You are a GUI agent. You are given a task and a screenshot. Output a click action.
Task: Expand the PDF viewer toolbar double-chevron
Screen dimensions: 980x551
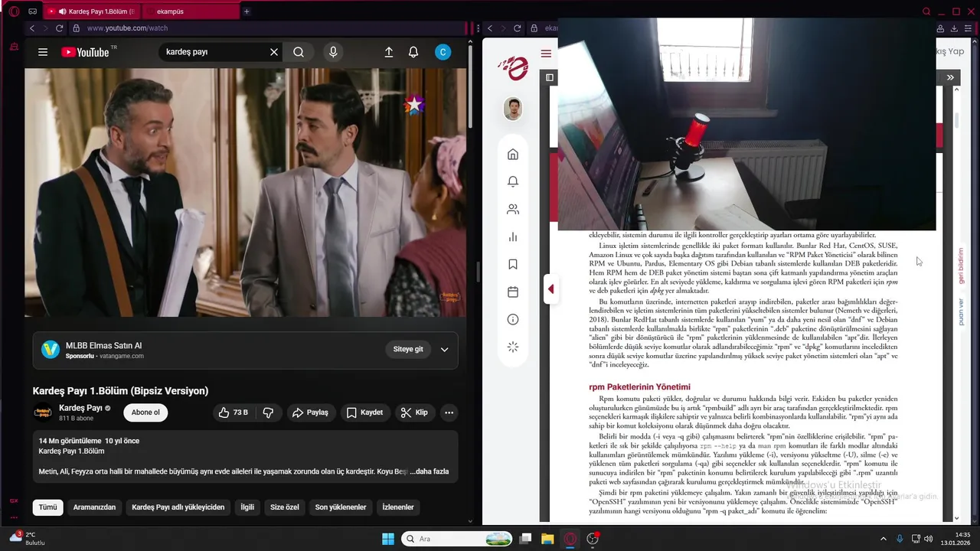coord(950,77)
